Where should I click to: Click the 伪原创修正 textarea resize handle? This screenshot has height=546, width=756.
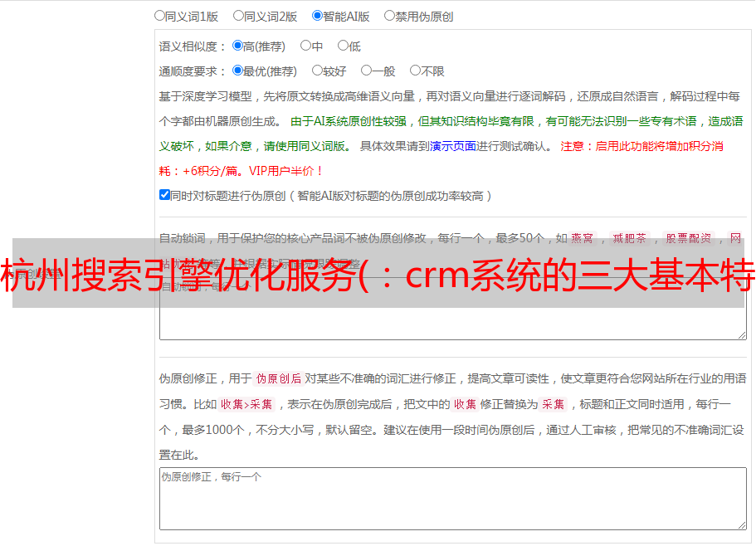(x=742, y=525)
